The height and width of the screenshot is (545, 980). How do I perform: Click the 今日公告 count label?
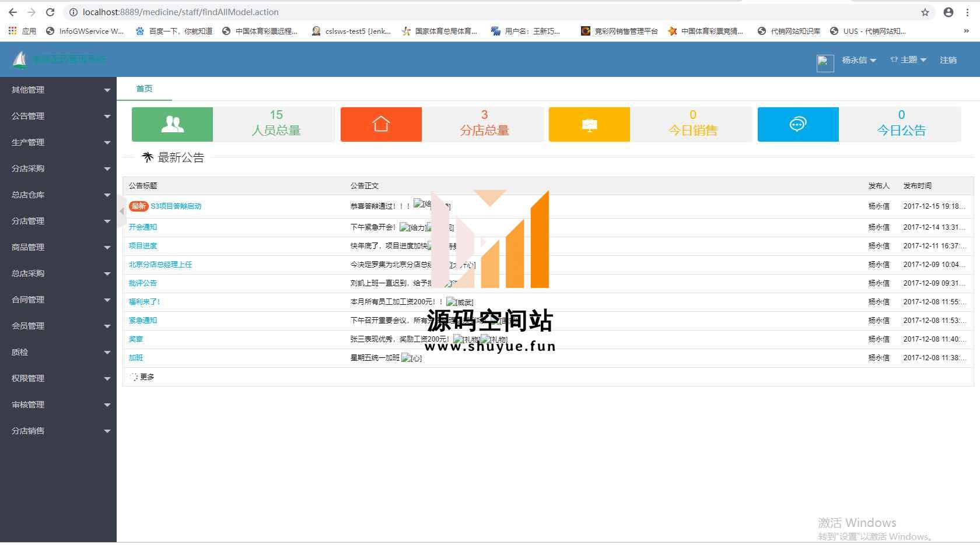pyautogui.click(x=901, y=131)
